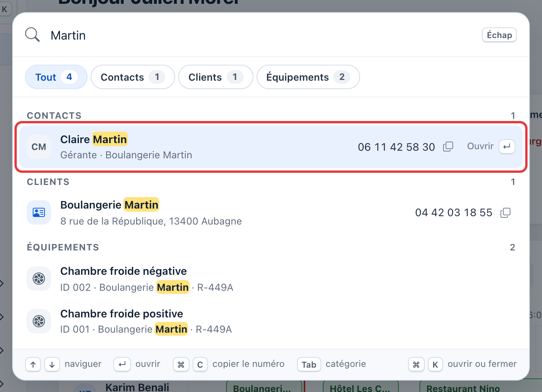This screenshot has height=392, width=542.
Task: Click the phone number 04 42 03 18 55
Action: point(454,212)
